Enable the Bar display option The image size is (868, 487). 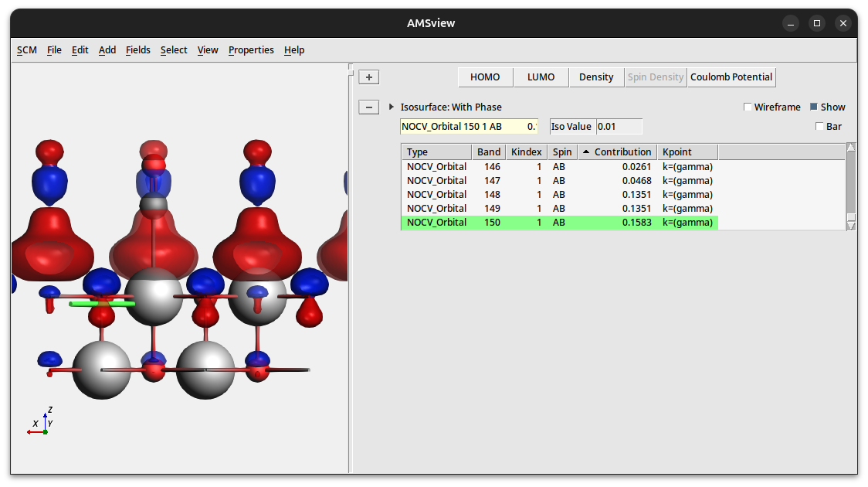(x=818, y=126)
